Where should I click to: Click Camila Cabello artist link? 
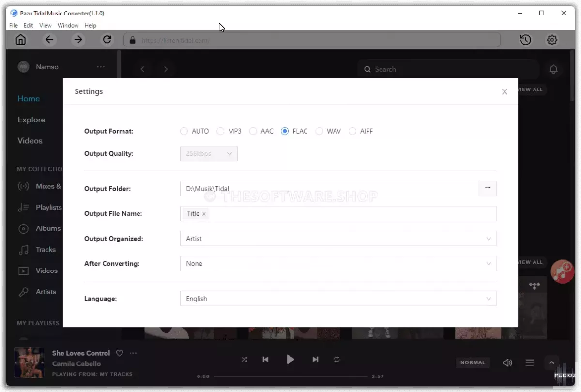76,363
